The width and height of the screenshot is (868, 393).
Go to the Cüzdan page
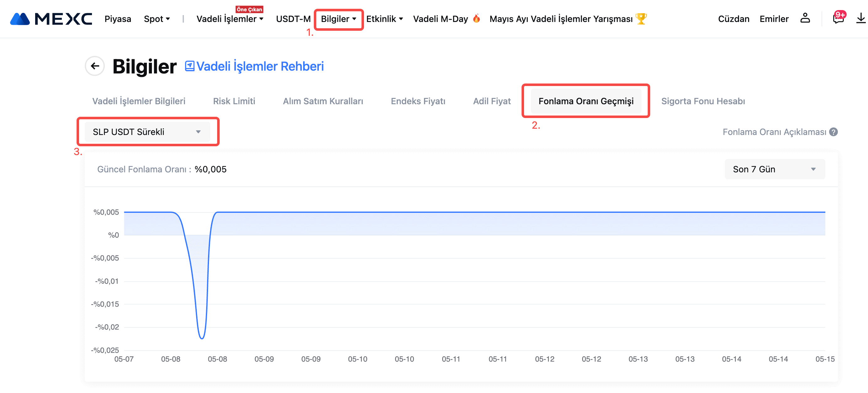tap(734, 19)
